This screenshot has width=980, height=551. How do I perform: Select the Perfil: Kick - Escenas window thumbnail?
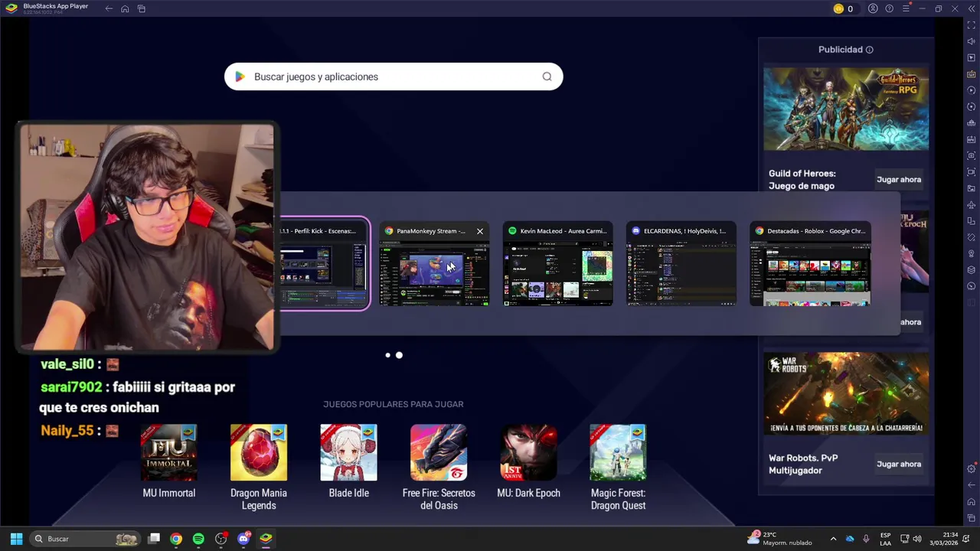click(x=325, y=264)
